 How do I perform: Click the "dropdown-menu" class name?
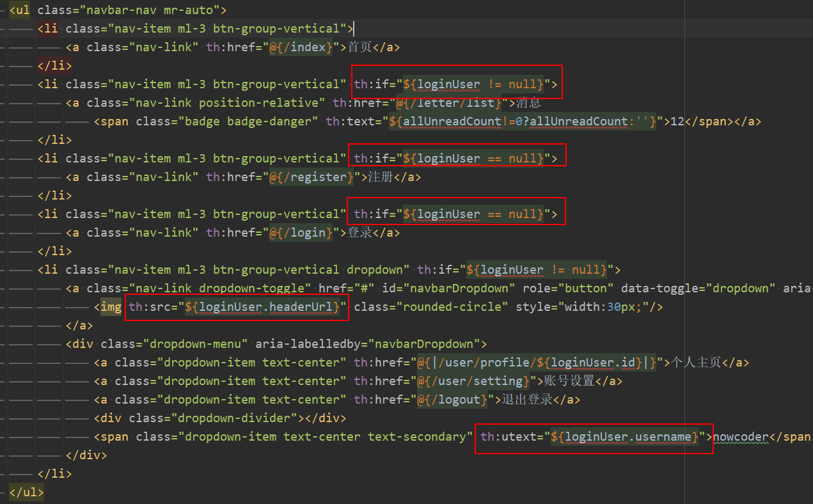pos(195,343)
